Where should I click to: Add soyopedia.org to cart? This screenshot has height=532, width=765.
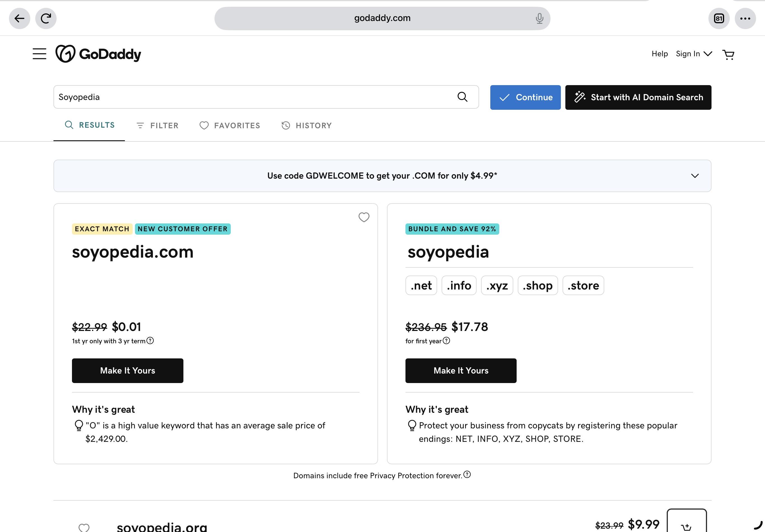tap(686, 521)
